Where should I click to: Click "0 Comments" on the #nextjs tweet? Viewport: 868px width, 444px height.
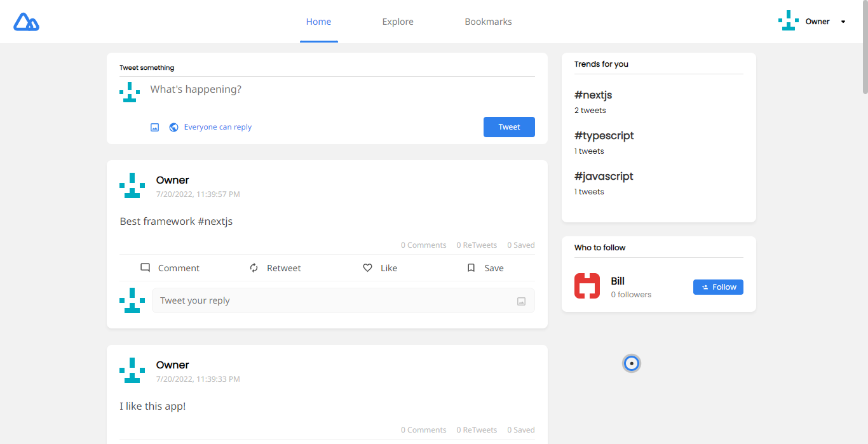[x=423, y=245]
